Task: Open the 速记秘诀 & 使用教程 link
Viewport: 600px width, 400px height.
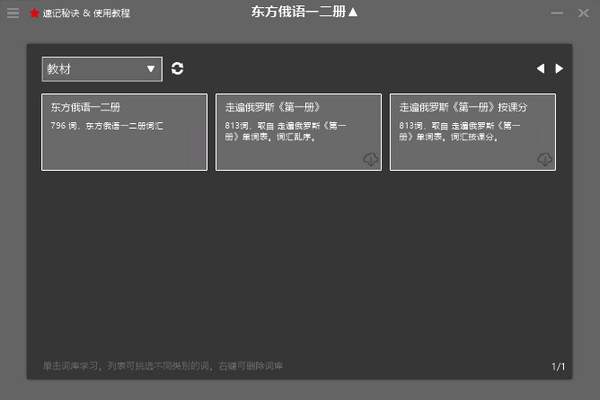Action: point(86,13)
